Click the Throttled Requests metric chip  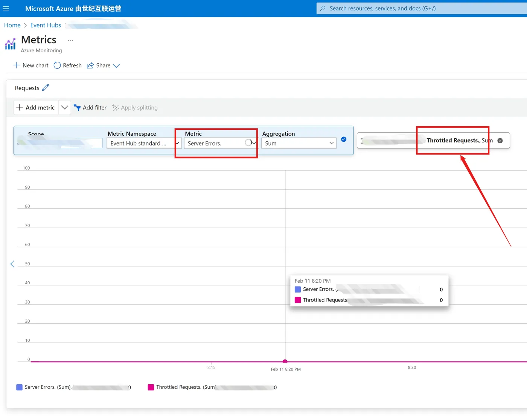click(x=433, y=141)
